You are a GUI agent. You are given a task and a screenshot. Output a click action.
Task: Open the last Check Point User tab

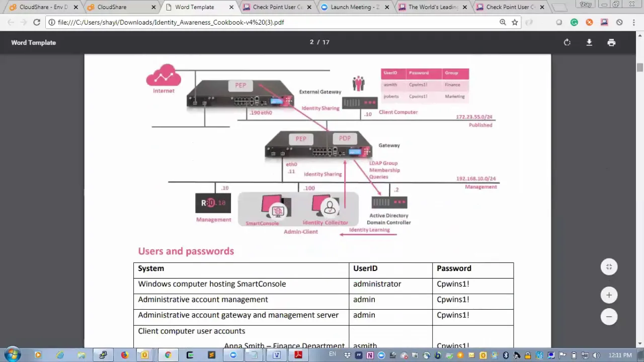[510, 7]
